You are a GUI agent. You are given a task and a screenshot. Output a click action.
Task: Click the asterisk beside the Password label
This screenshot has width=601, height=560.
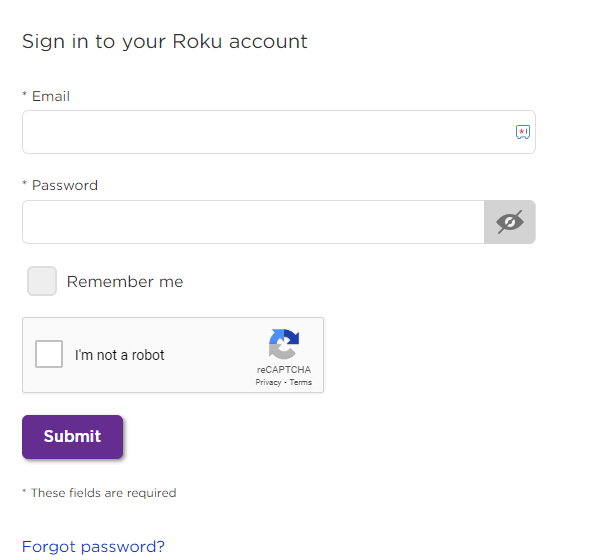pos(25,183)
